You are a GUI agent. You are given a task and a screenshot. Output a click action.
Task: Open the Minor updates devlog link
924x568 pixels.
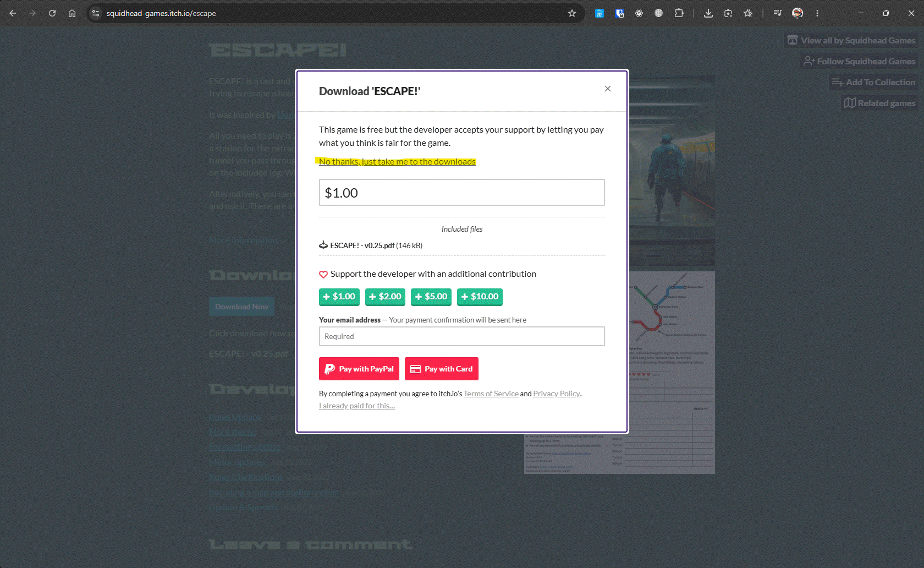pyautogui.click(x=237, y=462)
